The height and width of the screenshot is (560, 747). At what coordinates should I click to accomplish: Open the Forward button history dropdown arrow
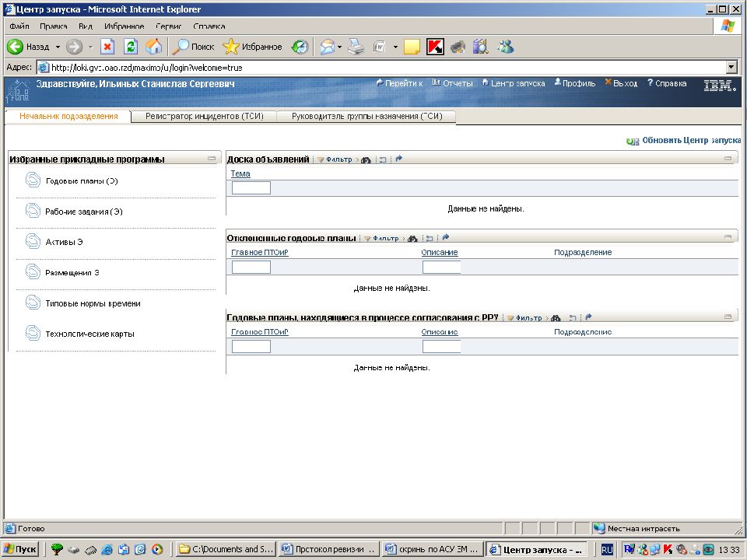(90, 47)
